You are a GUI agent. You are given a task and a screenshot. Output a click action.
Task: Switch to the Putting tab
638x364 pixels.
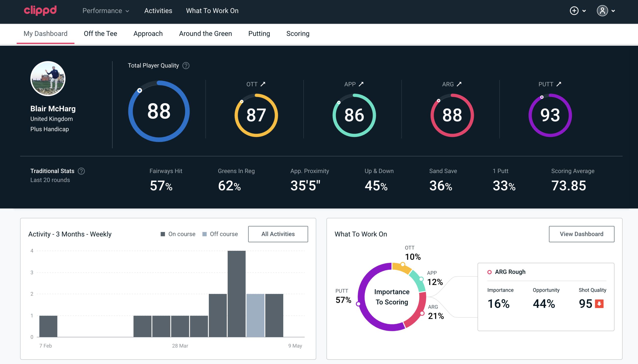pyautogui.click(x=259, y=33)
